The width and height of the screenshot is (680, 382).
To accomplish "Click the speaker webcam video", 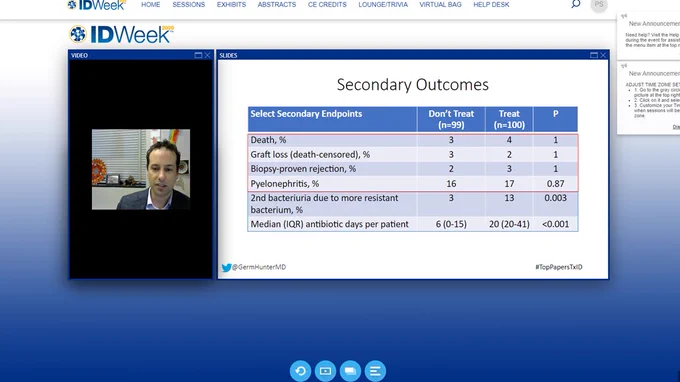I will [141, 170].
